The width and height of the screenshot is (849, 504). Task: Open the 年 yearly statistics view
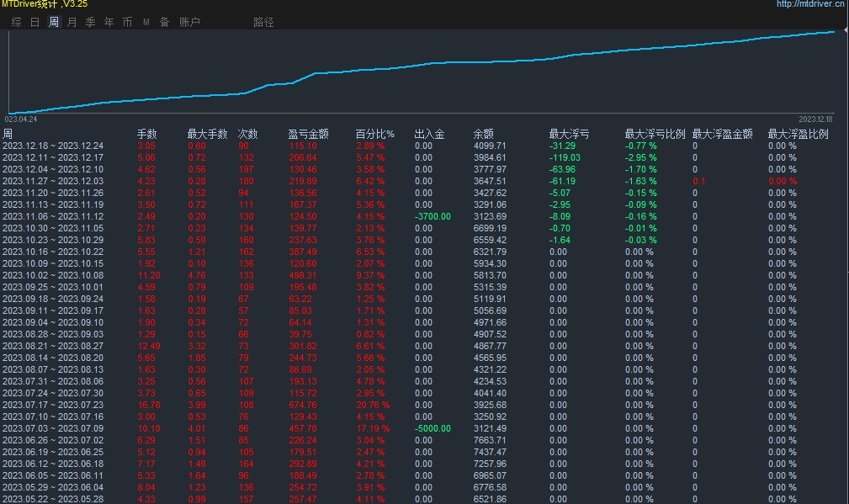coord(109,23)
